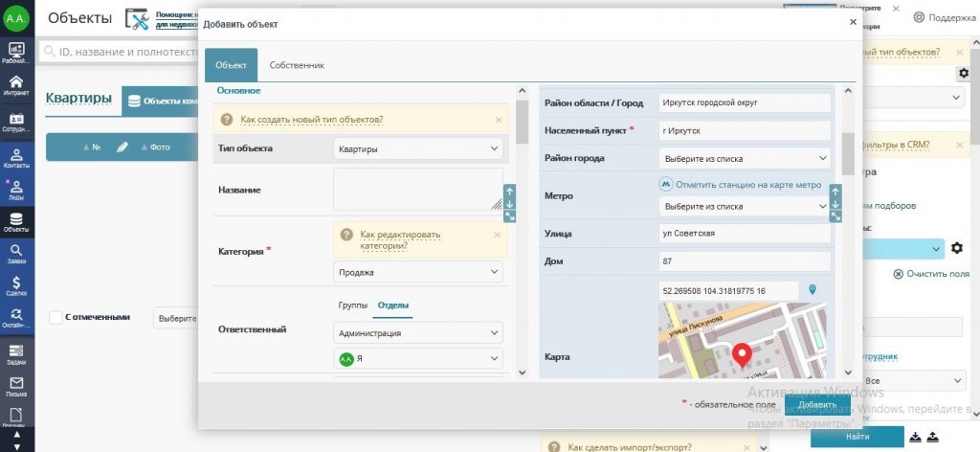980x452 pixels.
Task: Open the 'Район города' dropdown list
Action: [745, 158]
